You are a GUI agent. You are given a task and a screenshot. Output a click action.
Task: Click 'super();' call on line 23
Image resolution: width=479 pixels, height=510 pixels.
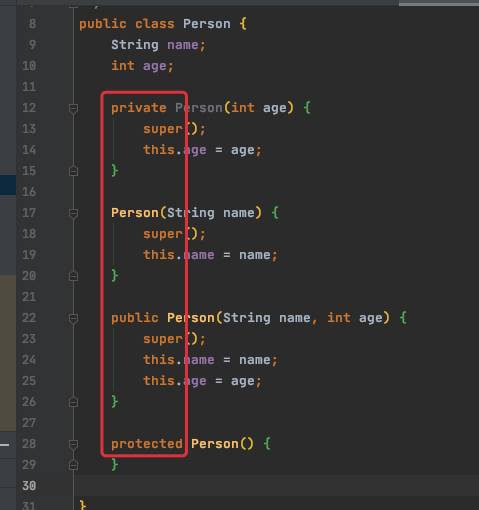click(x=174, y=339)
